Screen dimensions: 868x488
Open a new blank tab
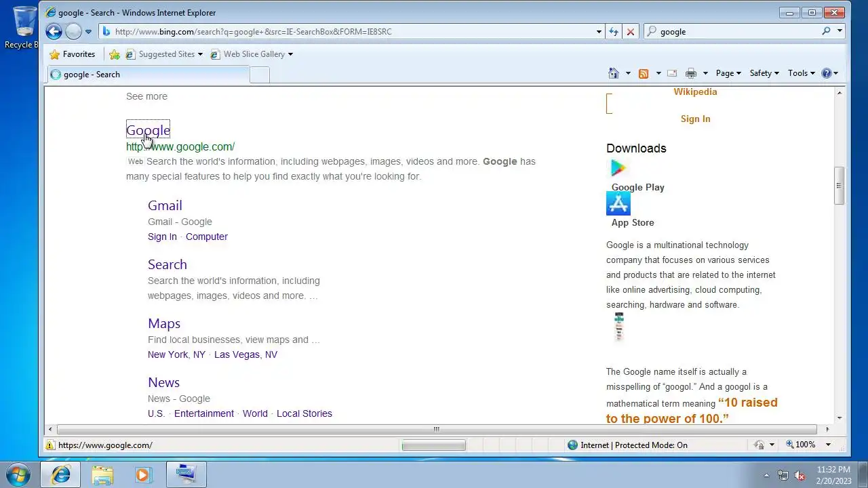pyautogui.click(x=260, y=75)
